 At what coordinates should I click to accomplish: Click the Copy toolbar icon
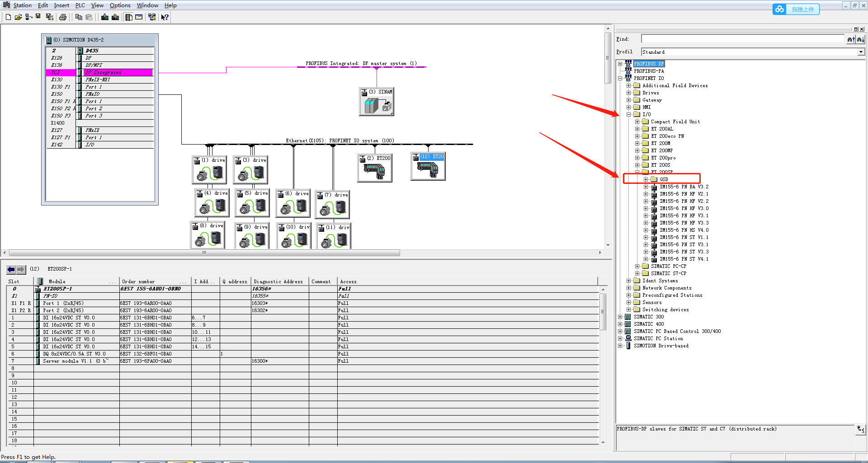click(x=79, y=17)
